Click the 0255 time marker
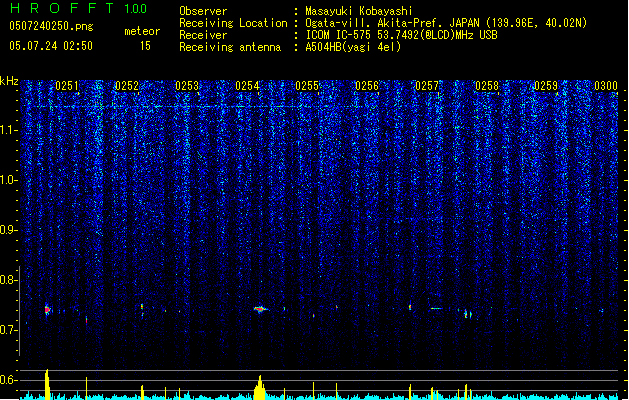The width and height of the screenshot is (629, 400). pos(307,86)
